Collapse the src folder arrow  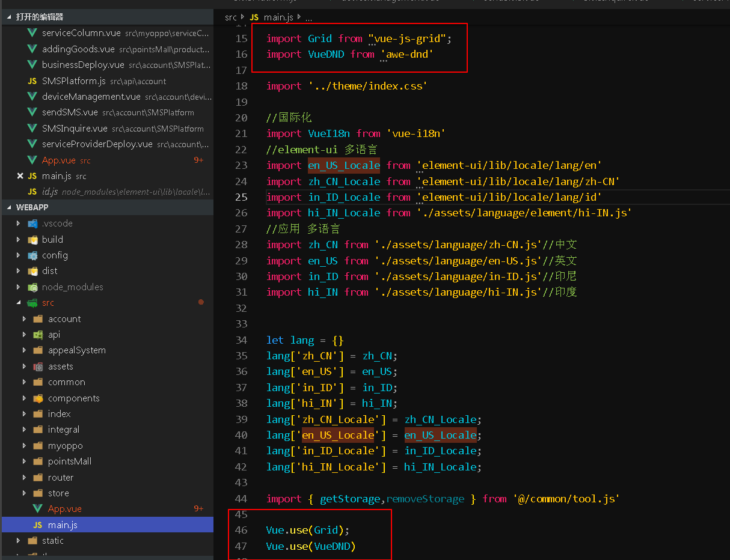click(18, 303)
